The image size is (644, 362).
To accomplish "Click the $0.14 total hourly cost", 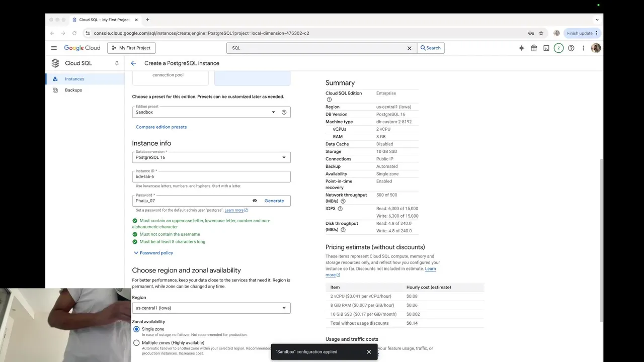I will [412, 323].
